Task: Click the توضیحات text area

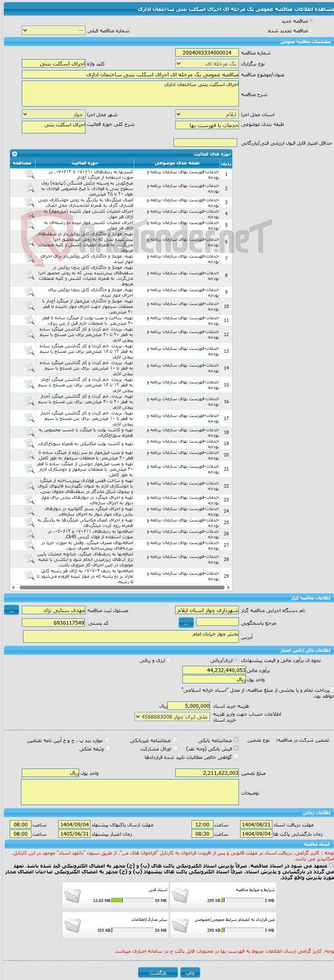Action: pyautogui.click(x=130, y=792)
